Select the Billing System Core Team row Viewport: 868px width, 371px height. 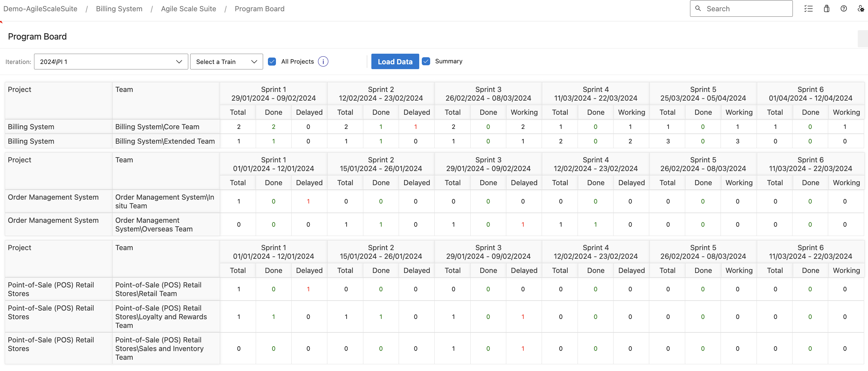(157, 126)
